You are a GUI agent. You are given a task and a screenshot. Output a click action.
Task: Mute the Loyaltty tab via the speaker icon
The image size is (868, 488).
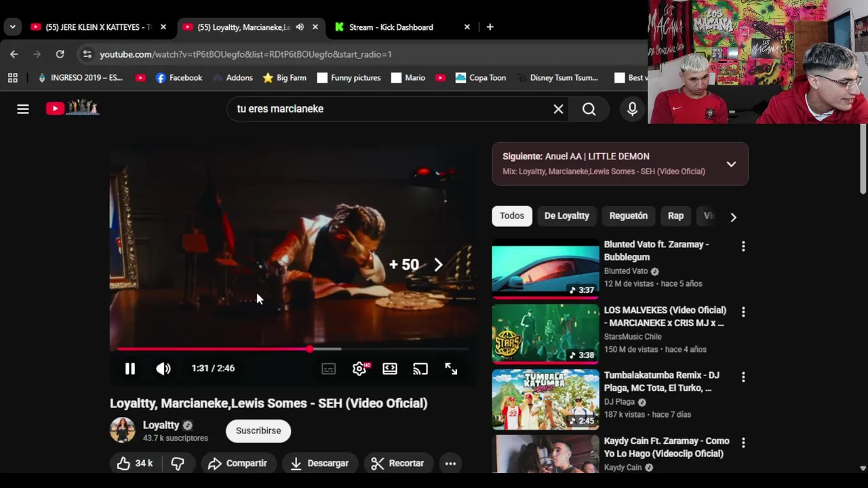[x=300, y=27]
